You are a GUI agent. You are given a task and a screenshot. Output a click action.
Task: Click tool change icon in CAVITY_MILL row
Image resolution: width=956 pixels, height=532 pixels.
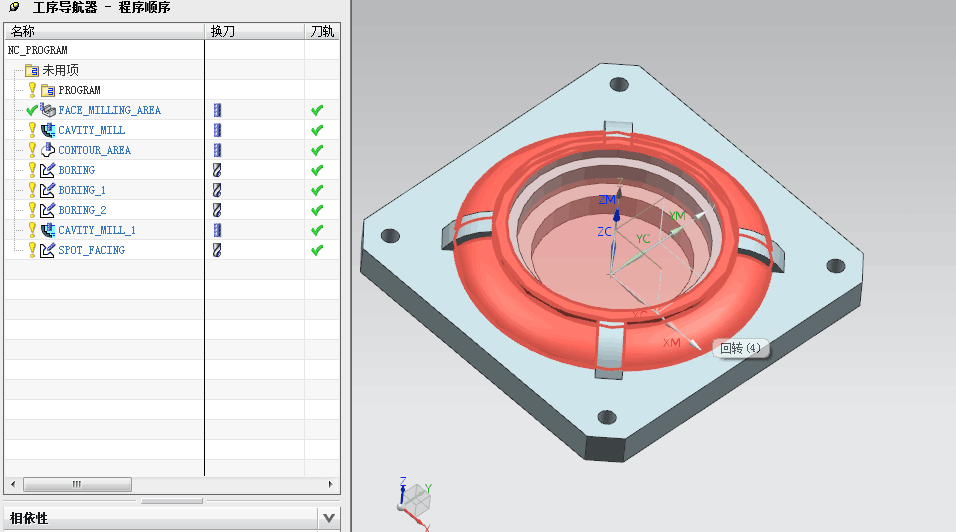218,130
